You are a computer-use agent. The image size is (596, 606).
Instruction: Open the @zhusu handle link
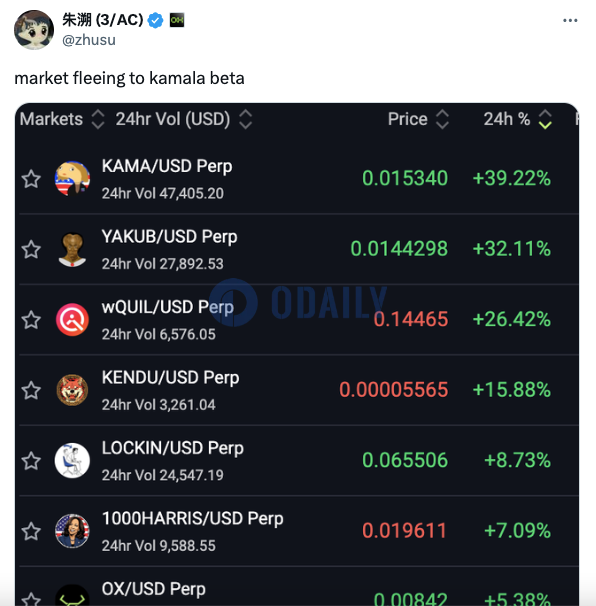(x=89, y=40)
